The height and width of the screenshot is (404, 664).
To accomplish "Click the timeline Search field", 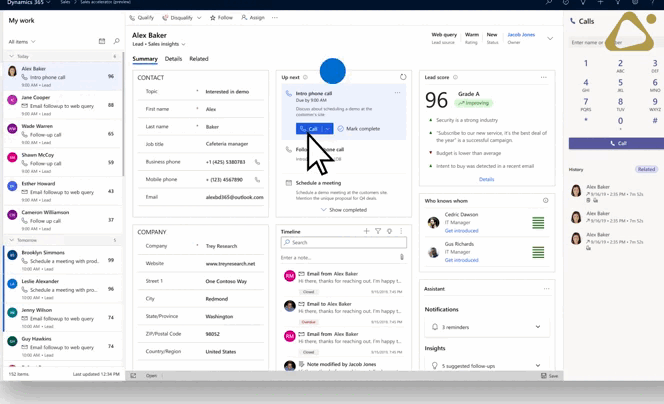I will (x=343, y=243).
